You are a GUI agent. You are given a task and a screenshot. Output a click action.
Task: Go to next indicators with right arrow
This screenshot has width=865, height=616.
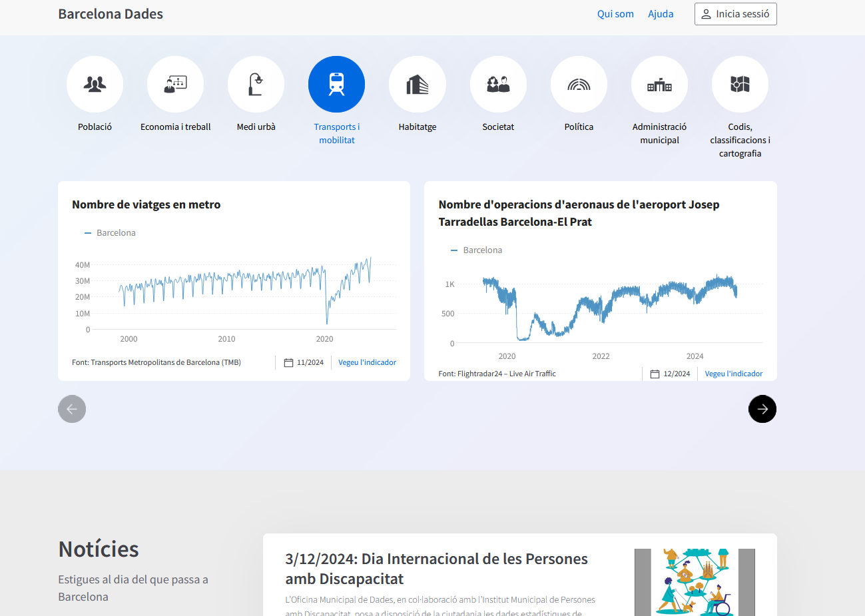coord(762,409)
